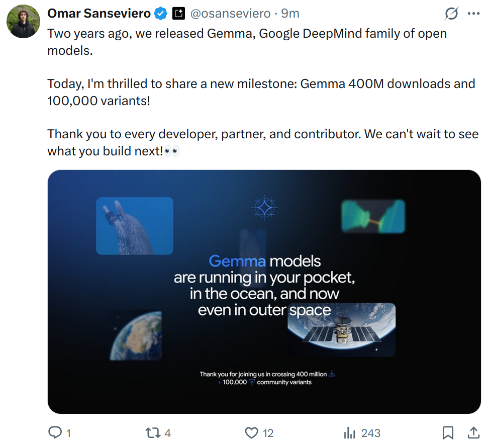Click the like count of 12

[x=268, y=433]
